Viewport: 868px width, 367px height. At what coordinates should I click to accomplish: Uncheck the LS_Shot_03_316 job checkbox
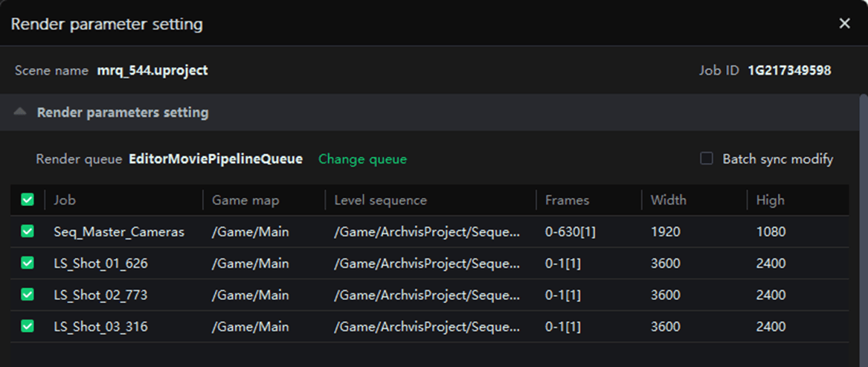click(28, 326)
